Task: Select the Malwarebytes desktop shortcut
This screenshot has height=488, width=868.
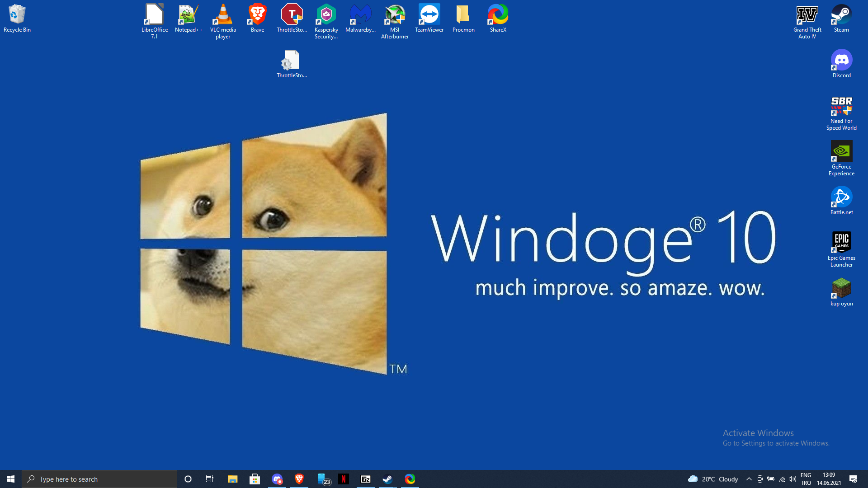Action: [360, 19]
